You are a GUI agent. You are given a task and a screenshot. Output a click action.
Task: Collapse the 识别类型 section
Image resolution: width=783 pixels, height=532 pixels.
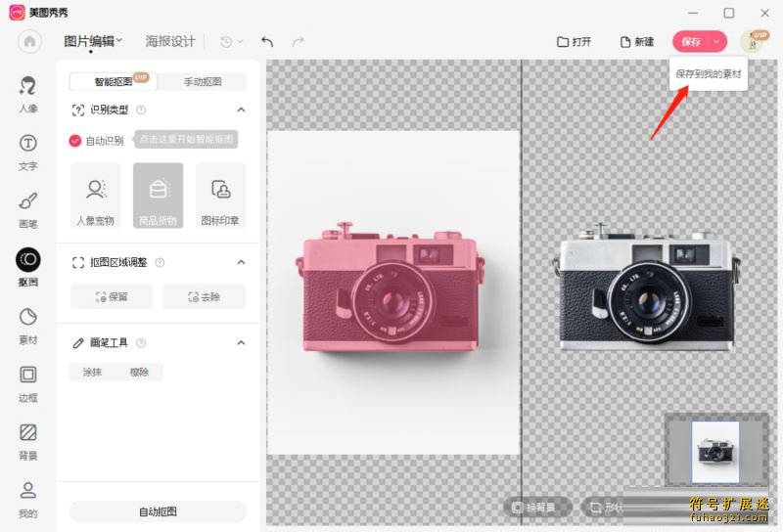(x=241, y=110)
